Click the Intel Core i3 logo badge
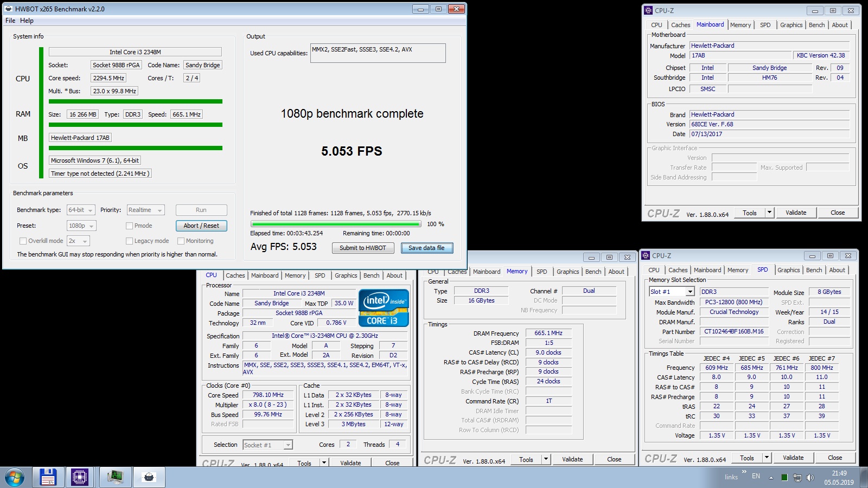The height and width of the screenshot is (488, 868). [x=384, y=308]
